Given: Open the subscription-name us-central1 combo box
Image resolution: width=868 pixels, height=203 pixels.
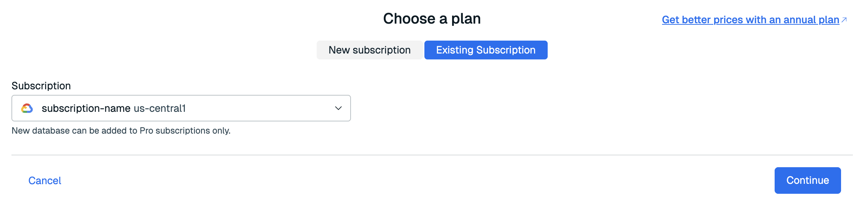Looking at the screenshot, I should (181, 108).
